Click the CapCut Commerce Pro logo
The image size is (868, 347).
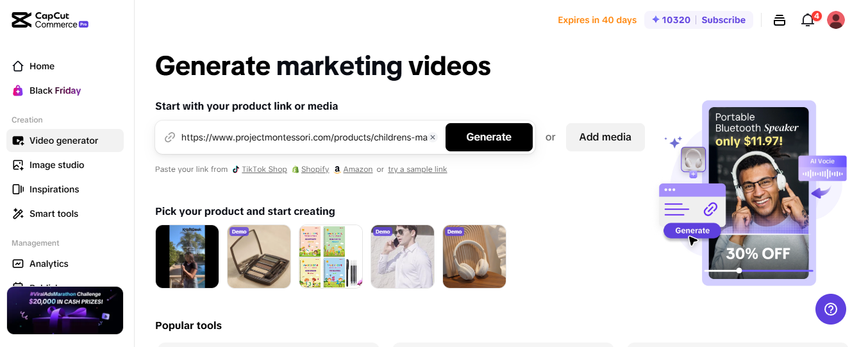click(50, 20)
